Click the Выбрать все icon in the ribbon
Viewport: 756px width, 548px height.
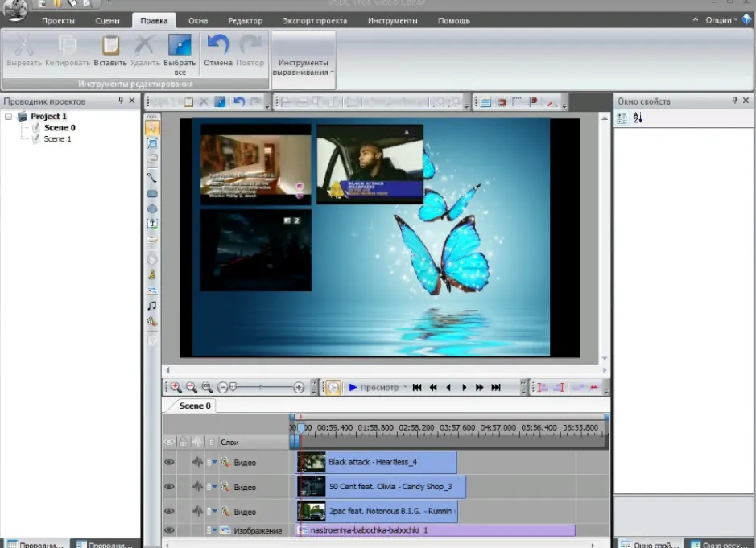(x=180, y=45)
